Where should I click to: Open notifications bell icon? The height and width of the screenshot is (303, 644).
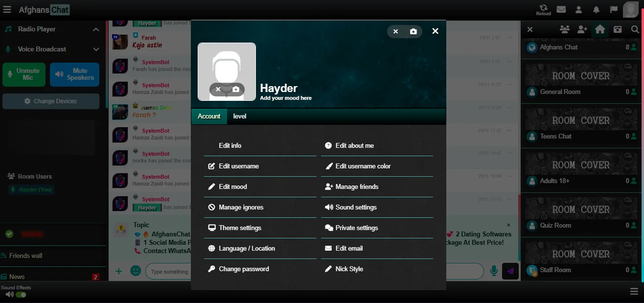click(596, 9)
